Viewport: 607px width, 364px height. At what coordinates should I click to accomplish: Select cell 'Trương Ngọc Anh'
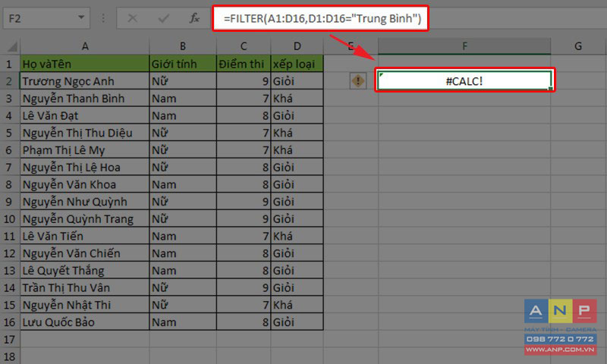pos(85,81)
